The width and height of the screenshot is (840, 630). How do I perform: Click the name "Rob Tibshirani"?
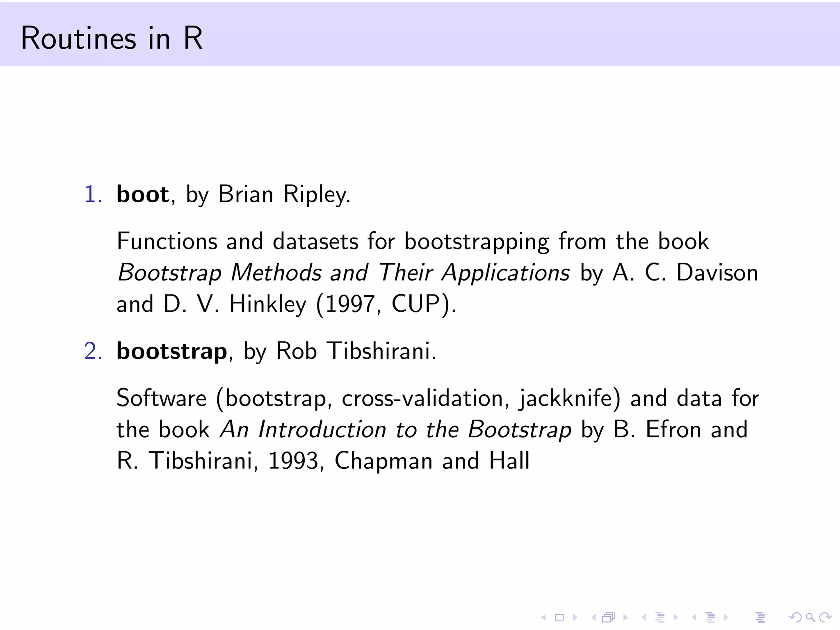354,351
